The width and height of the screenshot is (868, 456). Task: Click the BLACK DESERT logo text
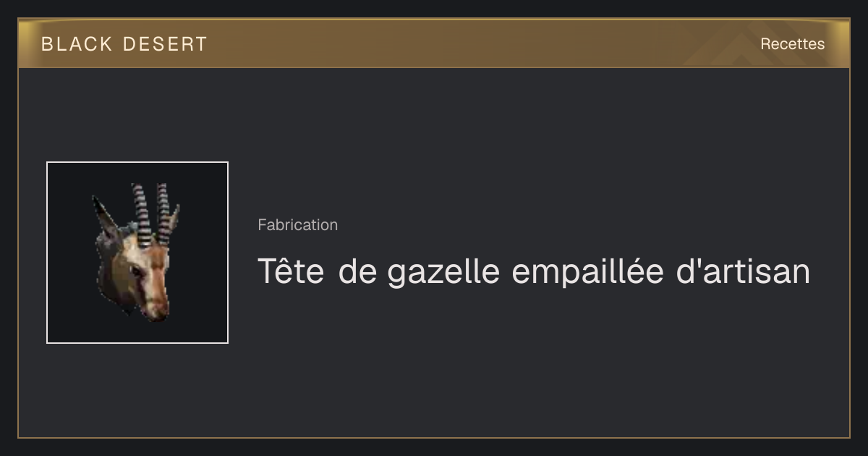[124, 44]
